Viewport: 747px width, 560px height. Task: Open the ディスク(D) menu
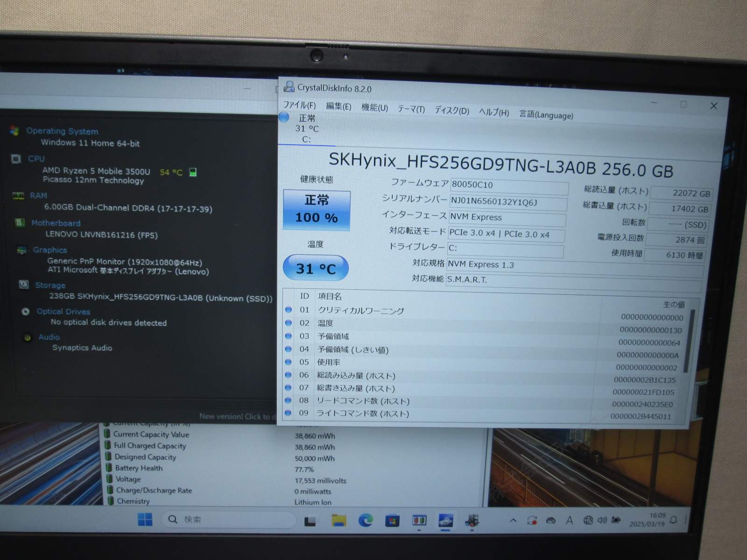pos(451,111)
